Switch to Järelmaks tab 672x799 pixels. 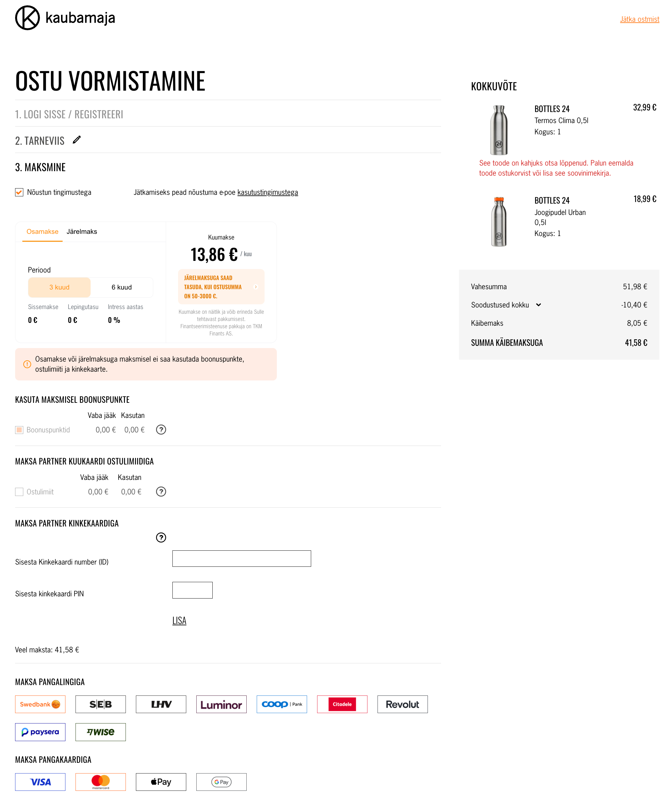[x=81, y=232]
